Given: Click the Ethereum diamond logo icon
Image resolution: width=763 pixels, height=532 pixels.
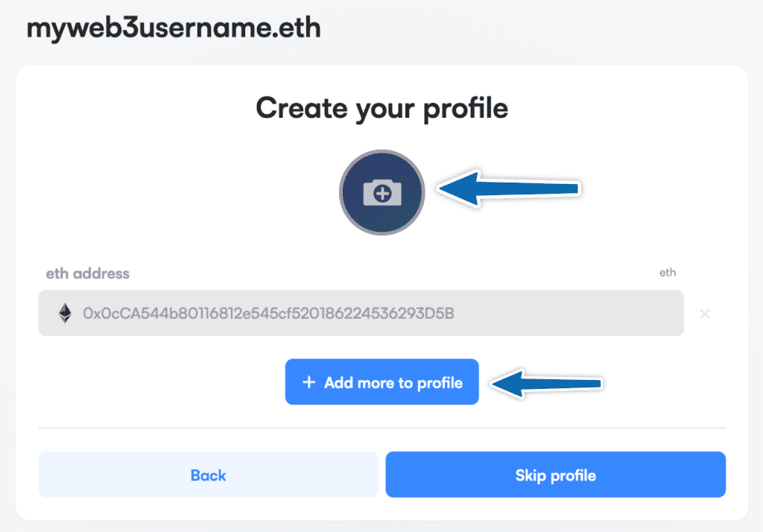Looking at the screenshot, I should point(66,314).
